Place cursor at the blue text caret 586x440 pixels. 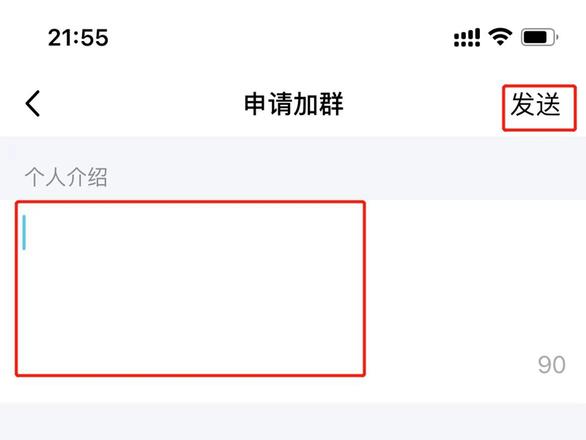24,232
